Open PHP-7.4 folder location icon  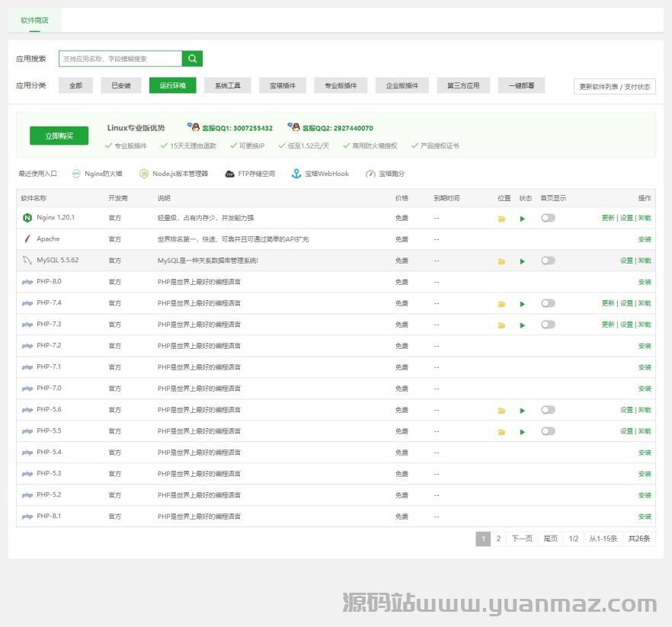click(501, 304)
